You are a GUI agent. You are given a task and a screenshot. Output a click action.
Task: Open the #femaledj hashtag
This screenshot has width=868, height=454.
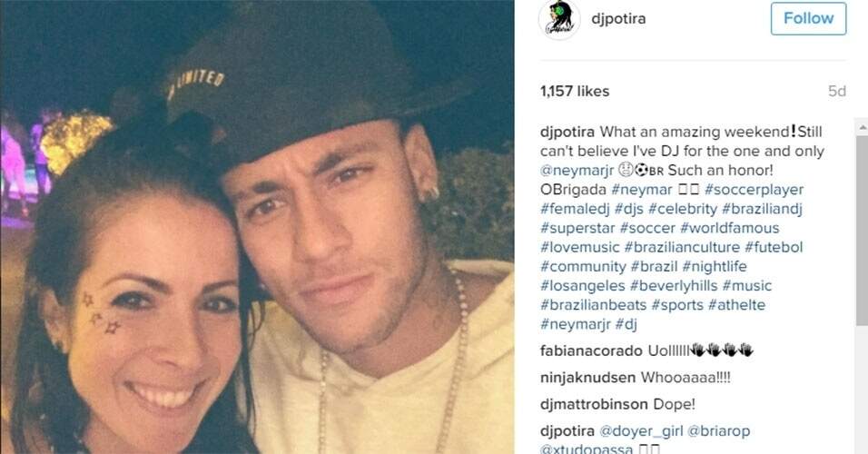pos(575,209)
